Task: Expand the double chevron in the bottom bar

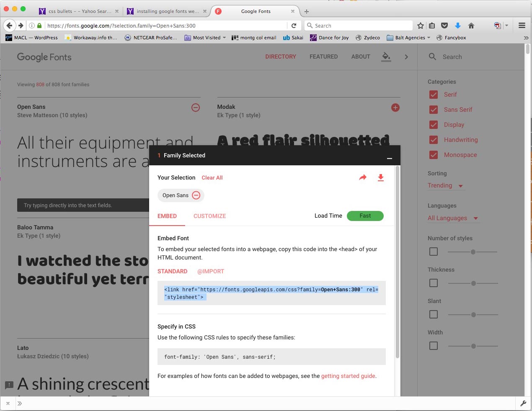Action: pyautogui.click(x=20, y=403)
